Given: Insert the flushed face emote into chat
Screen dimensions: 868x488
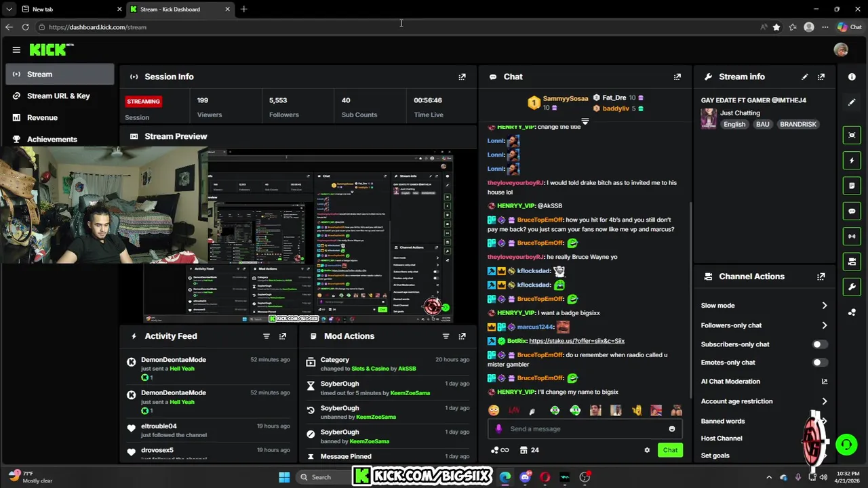Looking at the screenshot, I should (494, 410).
